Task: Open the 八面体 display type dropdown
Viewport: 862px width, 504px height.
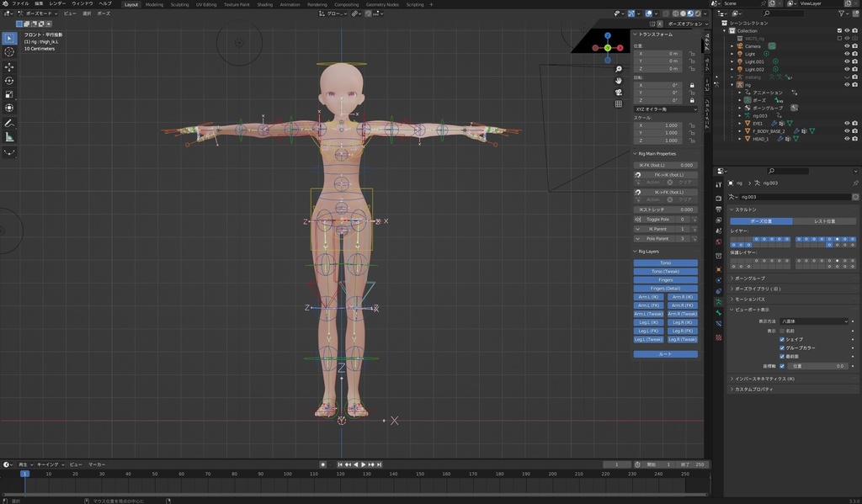Action: pos(814,321)
